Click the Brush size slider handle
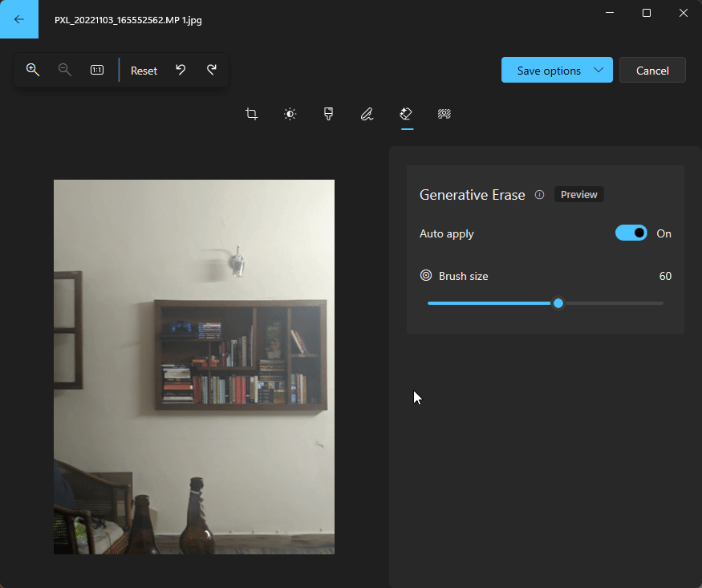Image resolution: width=702 pixels, height=588 pixels. [x=558, y=303]
